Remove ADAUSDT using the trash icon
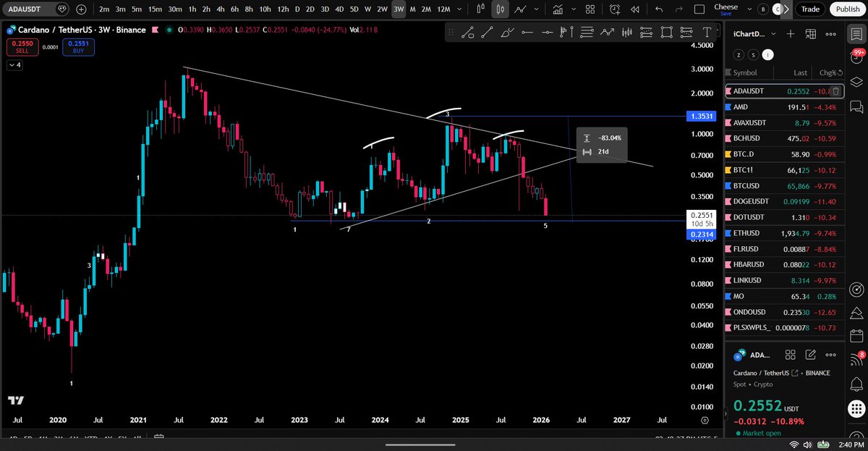Image resolution: width=868 pixels, height=451 pixels. coord(835,91)
